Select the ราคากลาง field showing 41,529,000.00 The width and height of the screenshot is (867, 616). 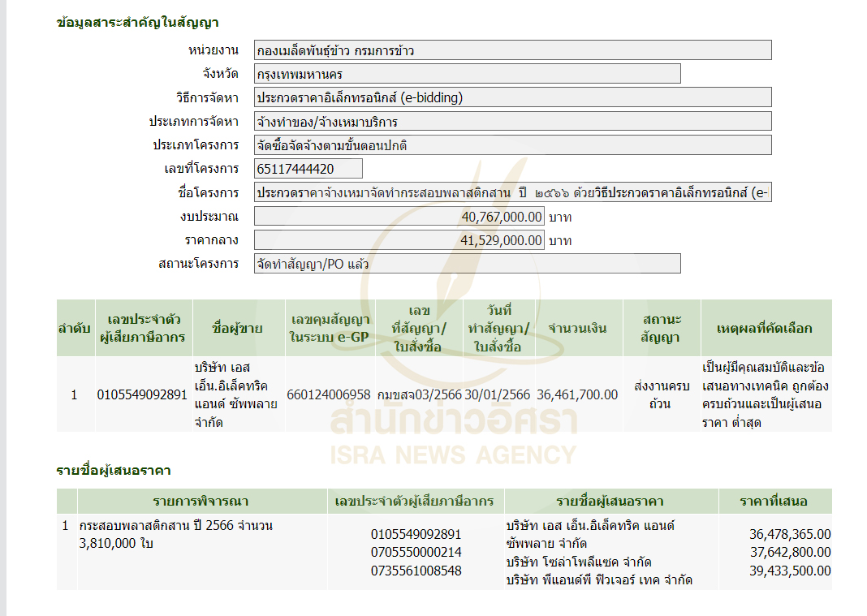click(399, 240)
